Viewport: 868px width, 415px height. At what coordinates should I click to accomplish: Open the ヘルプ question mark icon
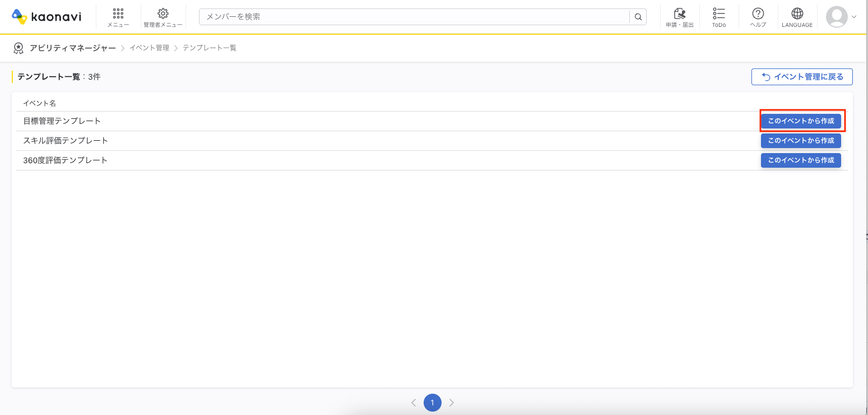(x=758, y=14)
